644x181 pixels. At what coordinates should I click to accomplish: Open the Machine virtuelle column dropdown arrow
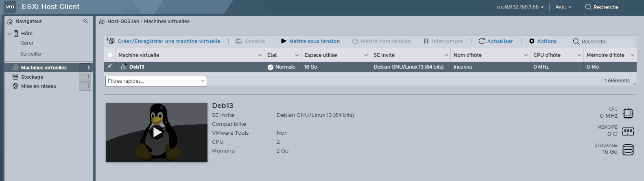click(x=260, y=55)
